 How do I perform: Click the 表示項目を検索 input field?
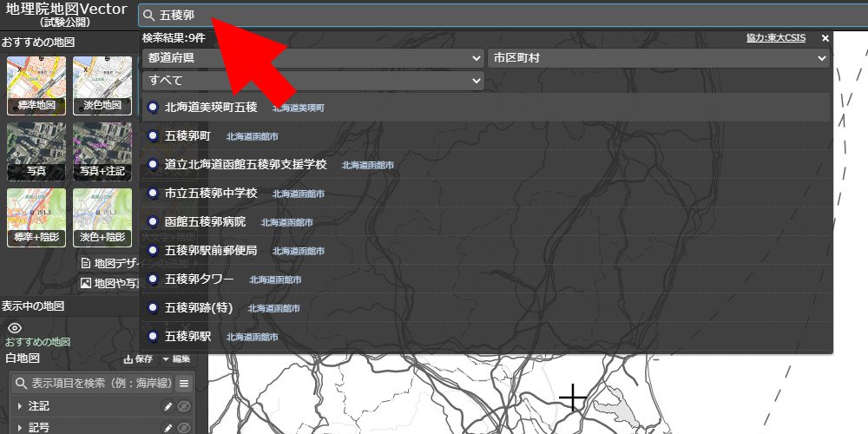pyautogui.click(x=97, y=383)
